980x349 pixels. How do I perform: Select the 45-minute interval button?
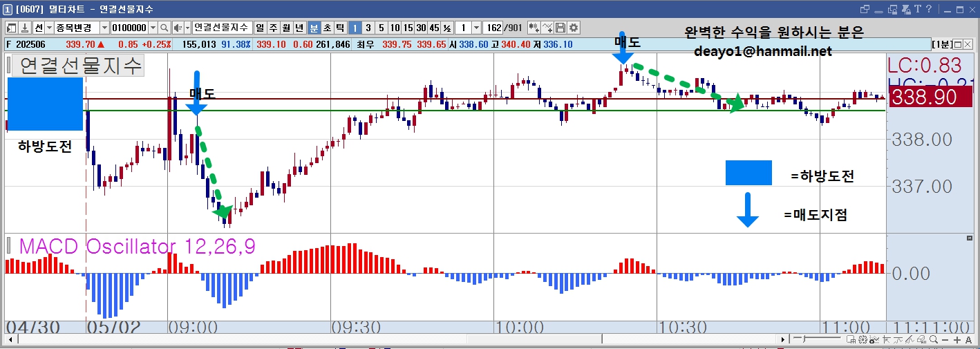[x=434, y=28]
